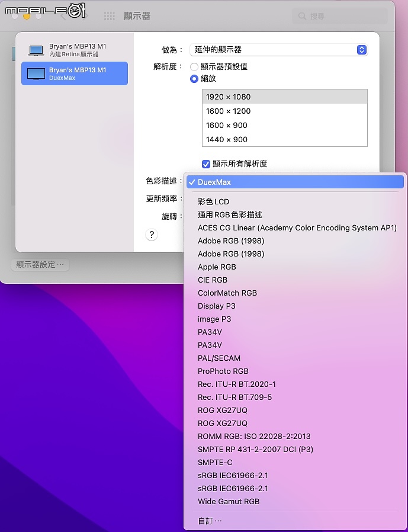
Task: Select ACES CG Linear color profile
Action: (295, 227)
